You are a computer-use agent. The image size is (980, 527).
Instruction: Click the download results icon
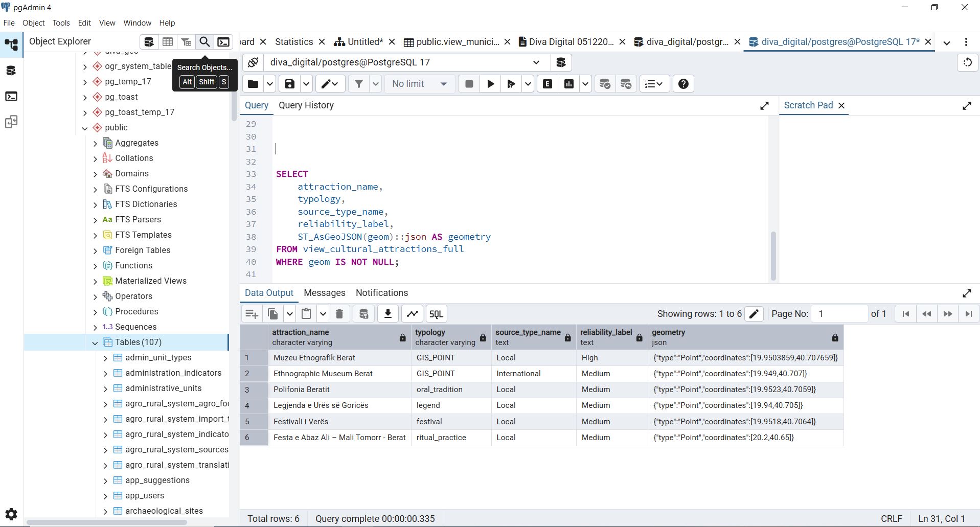388,314
